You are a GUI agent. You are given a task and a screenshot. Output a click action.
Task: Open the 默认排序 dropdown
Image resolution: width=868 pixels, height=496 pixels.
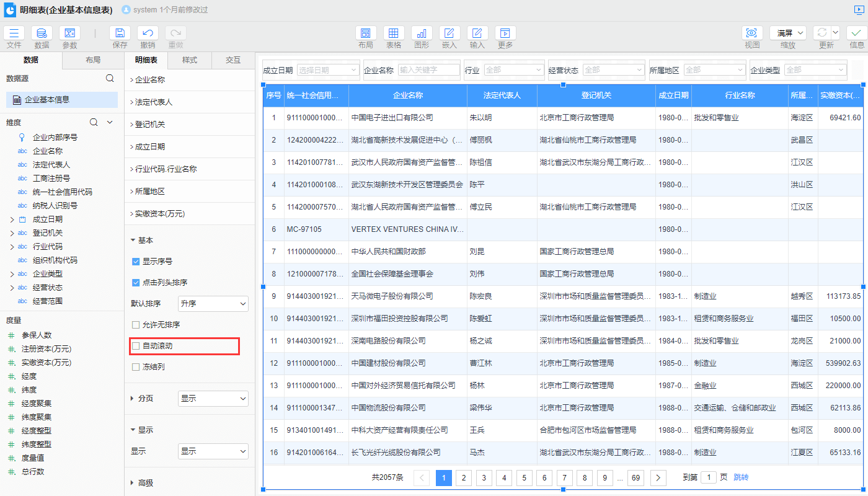pos(213,304)
